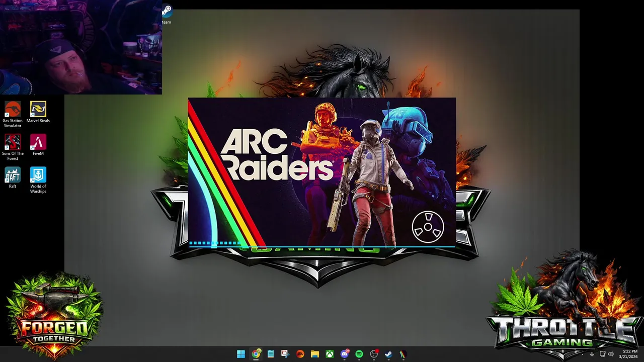Click the microphone tray icon
The height and width of the screenshot is (362, 644).
pos(592,354)
